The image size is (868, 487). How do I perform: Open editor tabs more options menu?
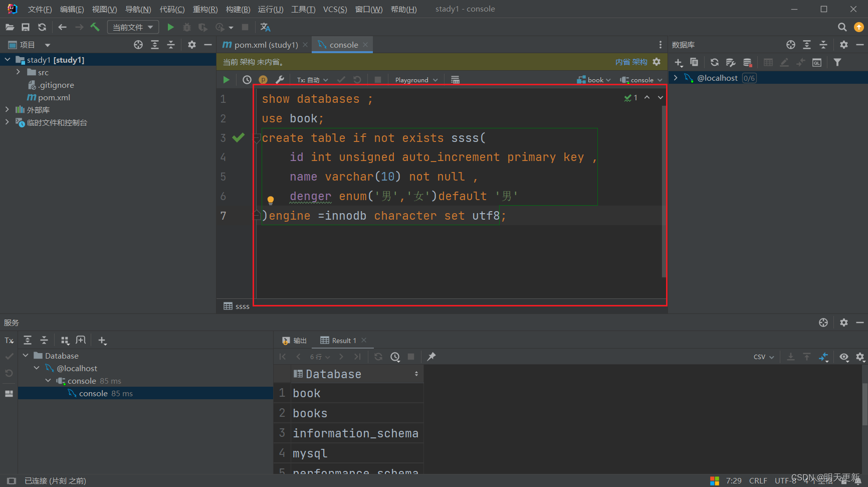pyautogui.click(x=661, y=45)
